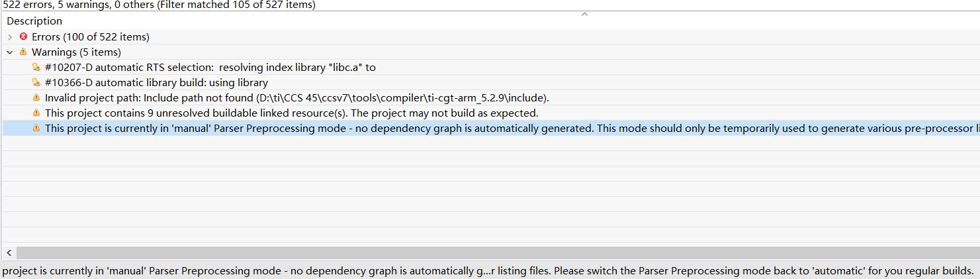Click the icon of the #10366-D warning

36,82
